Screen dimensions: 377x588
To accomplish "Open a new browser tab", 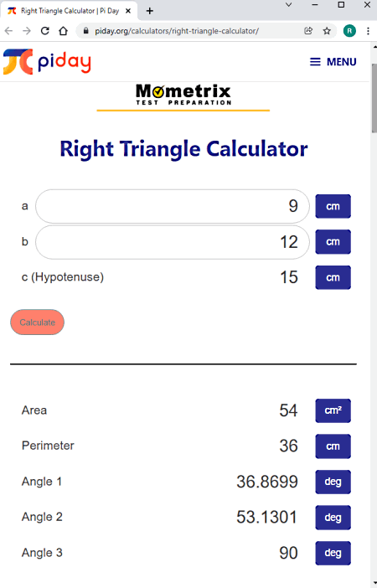I will click(x=149, y=11).
